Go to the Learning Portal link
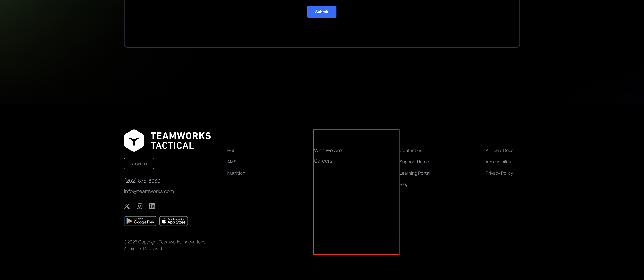This screenshot has height=280, width=644. point(415,173)
